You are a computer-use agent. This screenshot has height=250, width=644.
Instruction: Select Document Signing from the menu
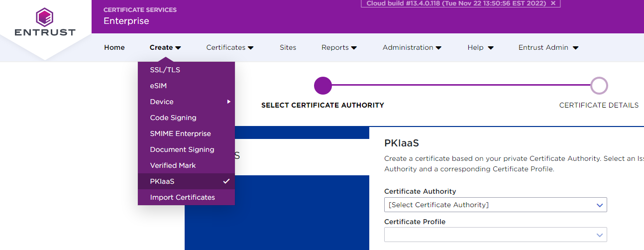182,149
